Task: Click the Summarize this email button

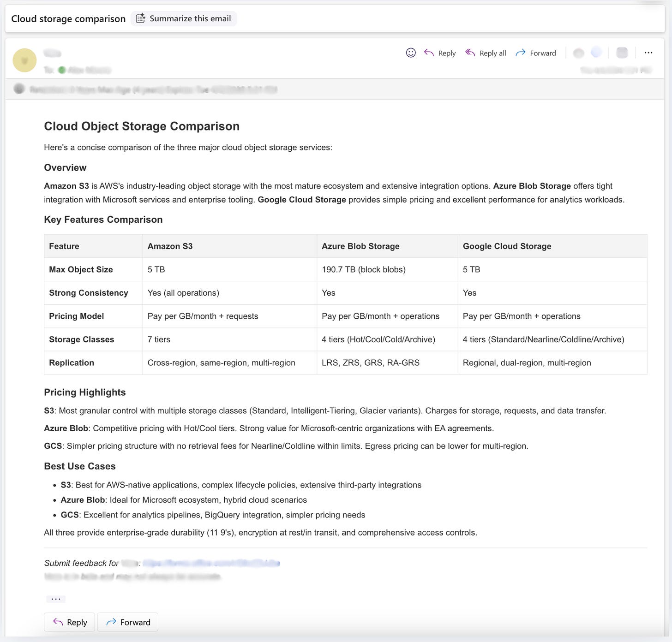Action: (x=184, y=18)
